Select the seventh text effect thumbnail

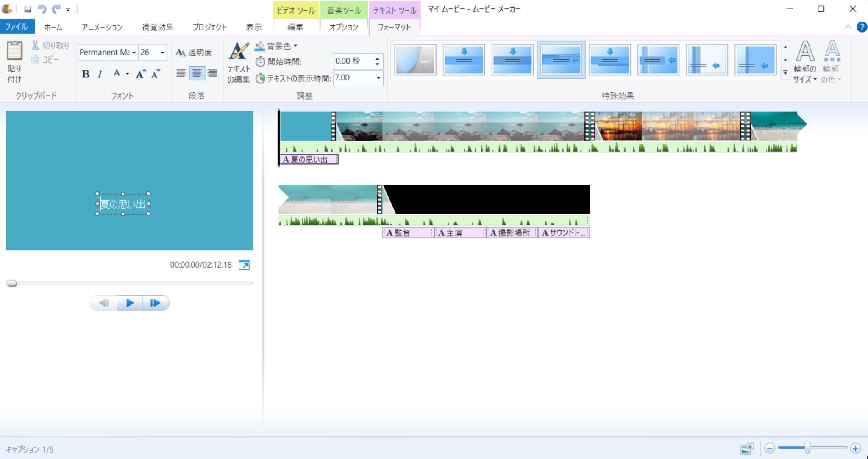(707, 60)
